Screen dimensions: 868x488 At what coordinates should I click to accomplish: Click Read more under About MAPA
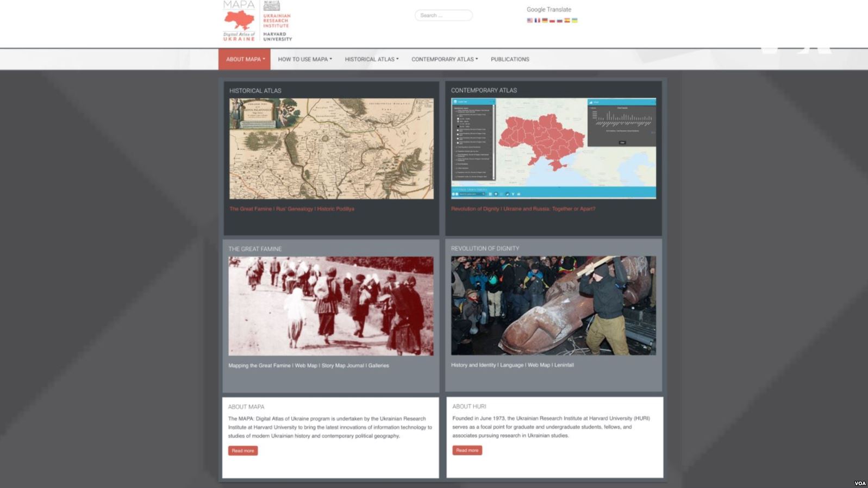[x=243, y=451]
